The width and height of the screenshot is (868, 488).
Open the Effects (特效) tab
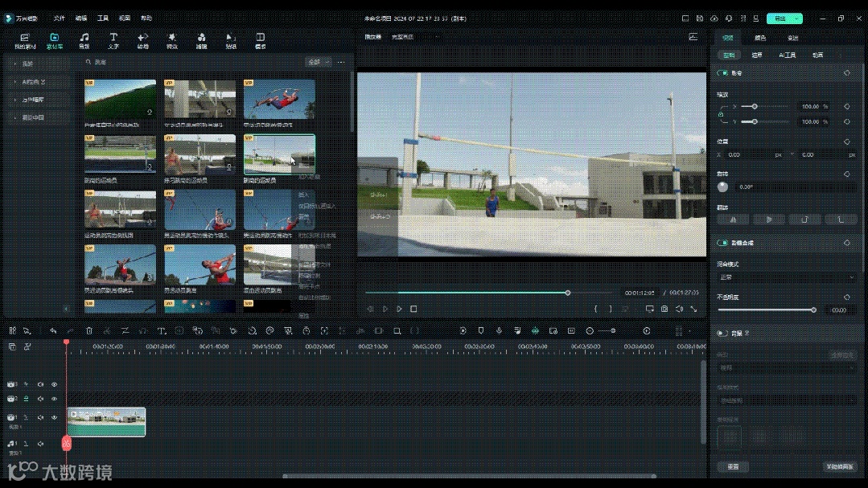coord(172,40)
